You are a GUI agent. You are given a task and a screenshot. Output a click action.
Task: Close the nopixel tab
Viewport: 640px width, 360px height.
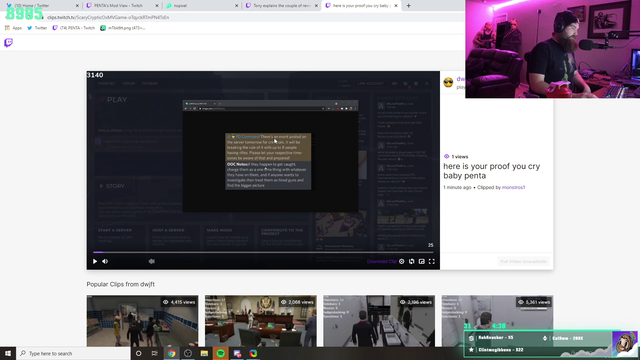(236, 6)
